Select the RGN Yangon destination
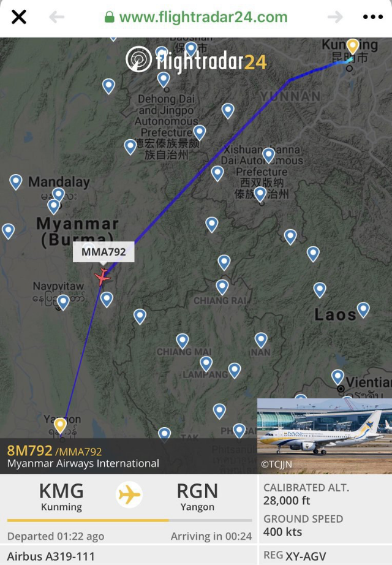 (x=197, y=496)
